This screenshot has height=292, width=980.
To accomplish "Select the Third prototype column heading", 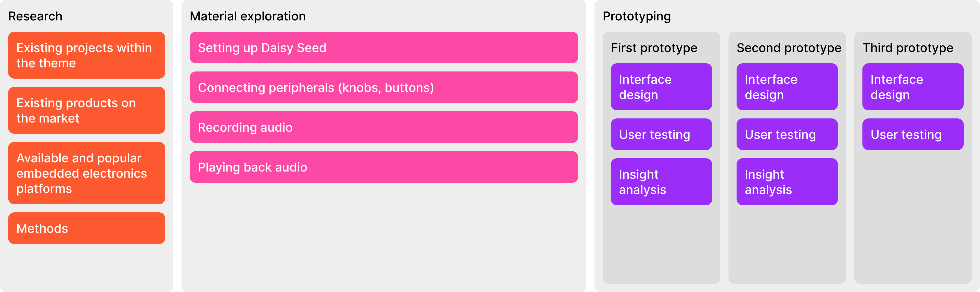I will coord(908,48).
